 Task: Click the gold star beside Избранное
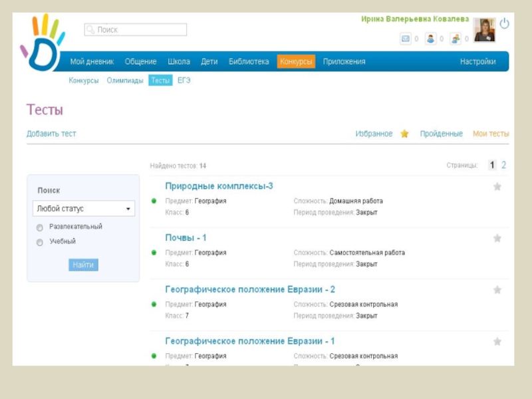click(404, 134)
